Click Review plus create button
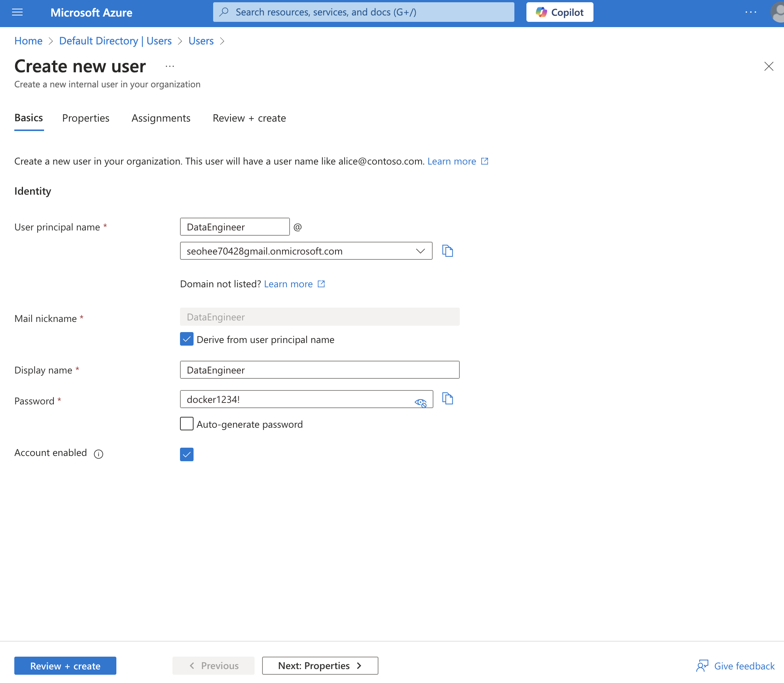 point(66,665)
